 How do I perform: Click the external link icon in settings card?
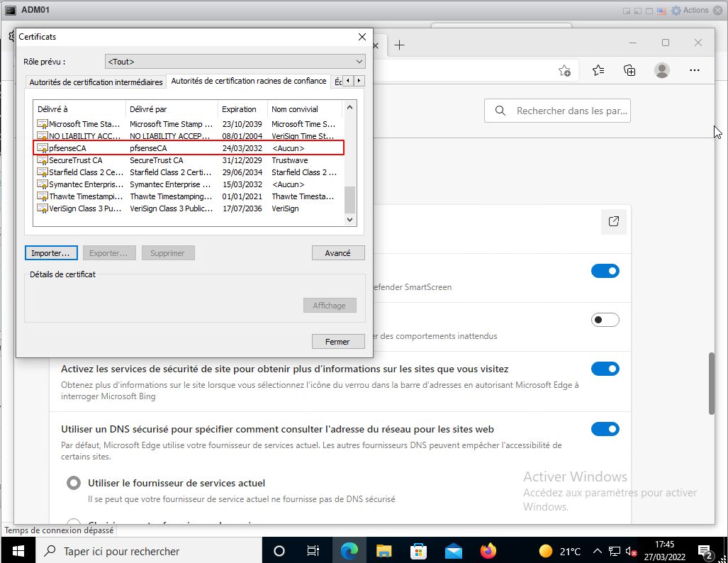[614, 221]
